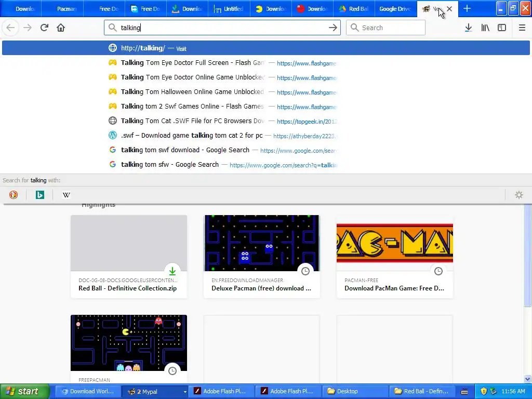
Task: Open the Windows start button
Action: coord(24,392)
